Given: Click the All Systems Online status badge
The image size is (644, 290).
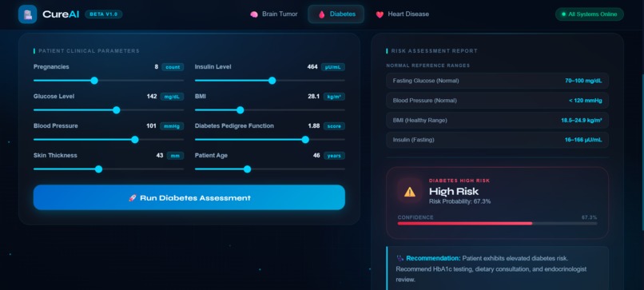Looking at the screenshot, I should click(590, 14).
